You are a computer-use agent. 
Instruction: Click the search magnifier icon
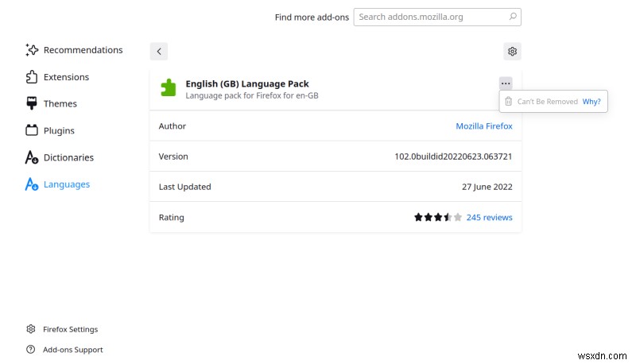[513, 17]
